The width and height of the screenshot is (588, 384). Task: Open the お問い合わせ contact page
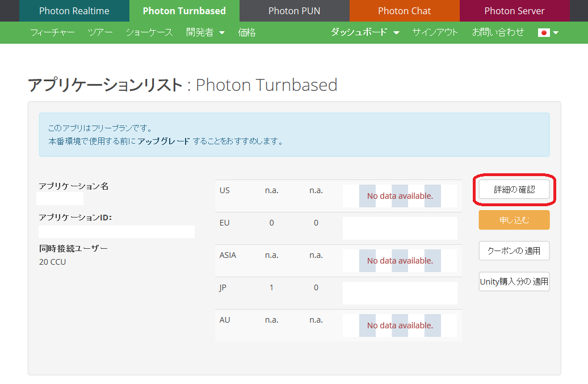[x=498, y=32]
